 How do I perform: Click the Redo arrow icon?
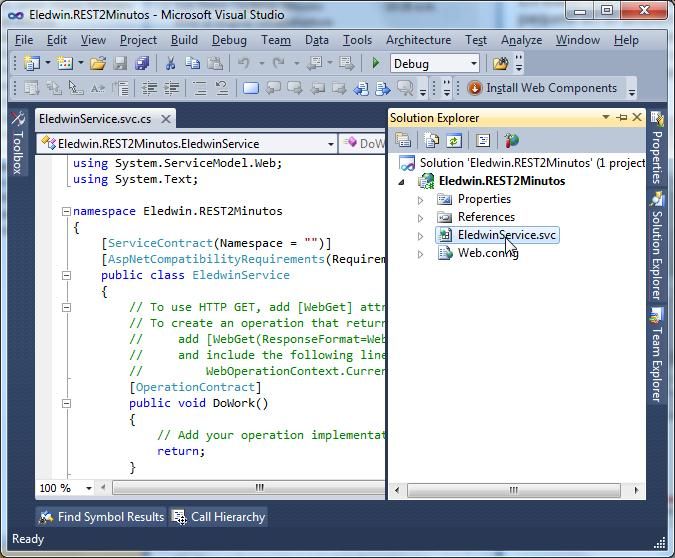[x=279, y=64]
